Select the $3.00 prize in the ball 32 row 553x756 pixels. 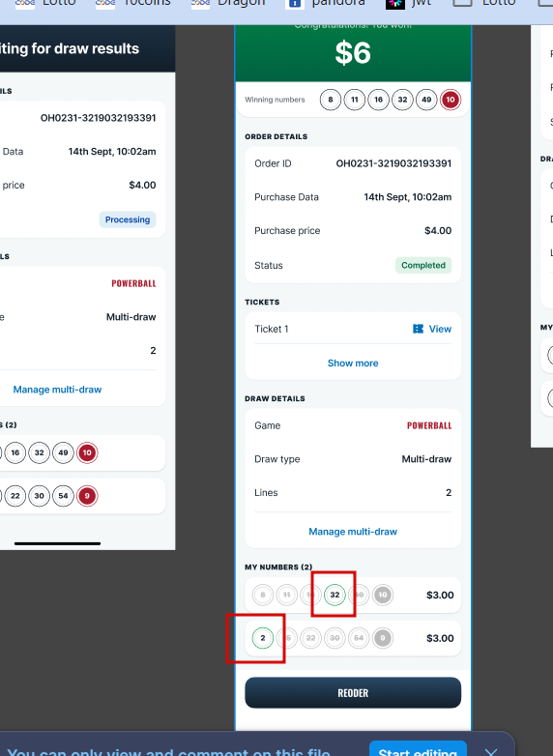pos(440,595)
